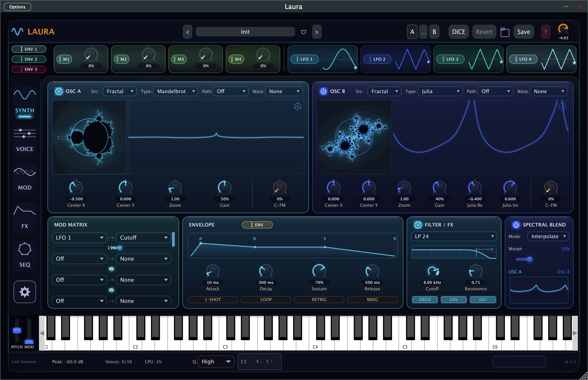Open OSC B Type dropdown showing Julia

[440, 91]
